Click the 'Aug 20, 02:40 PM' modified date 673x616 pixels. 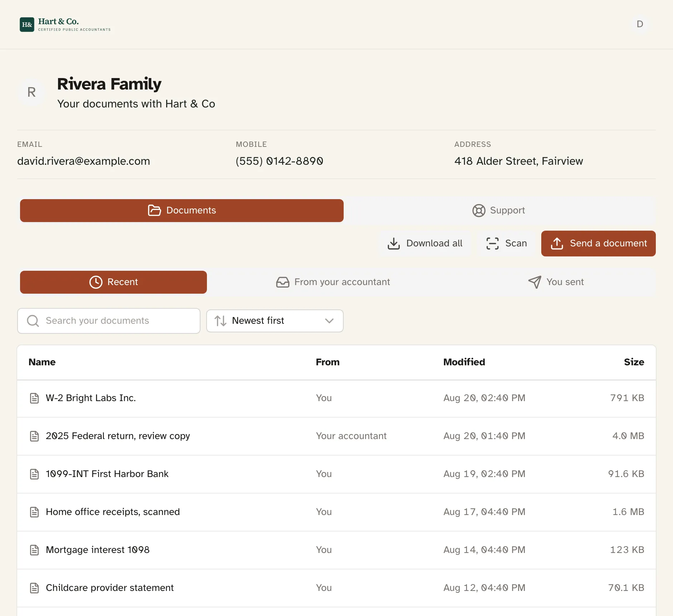pos(484,398)
